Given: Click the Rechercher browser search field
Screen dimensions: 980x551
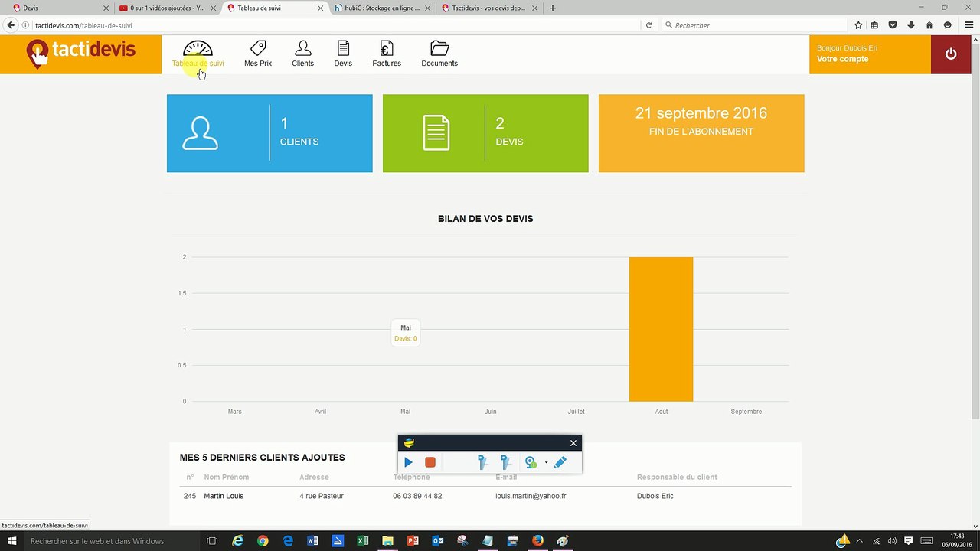Looking at the screenshot, I should pyautogui.click(x=754, y=25).
